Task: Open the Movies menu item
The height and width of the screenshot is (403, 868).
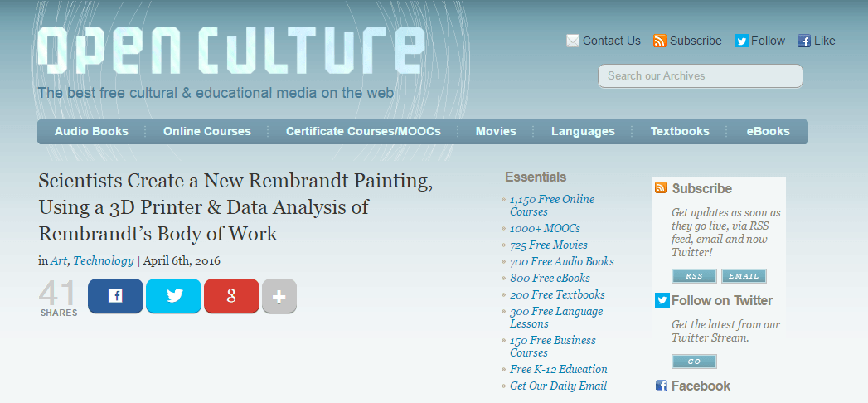Action: pyautogui.click(x=496, y=131)
